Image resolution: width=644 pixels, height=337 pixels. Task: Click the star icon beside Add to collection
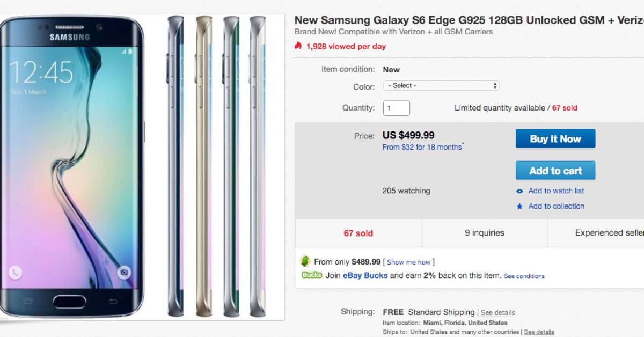tap(519, 206)
